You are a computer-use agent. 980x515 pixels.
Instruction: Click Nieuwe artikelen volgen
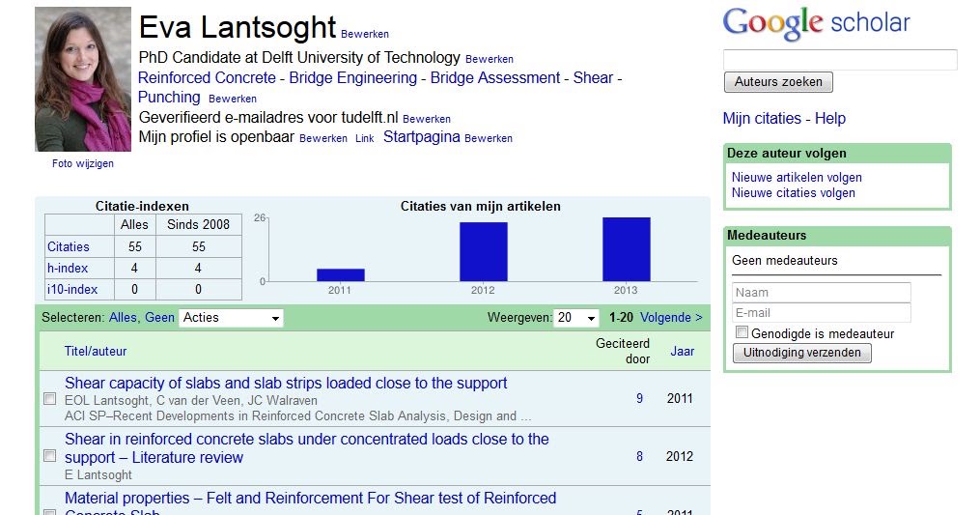point(797,178)
